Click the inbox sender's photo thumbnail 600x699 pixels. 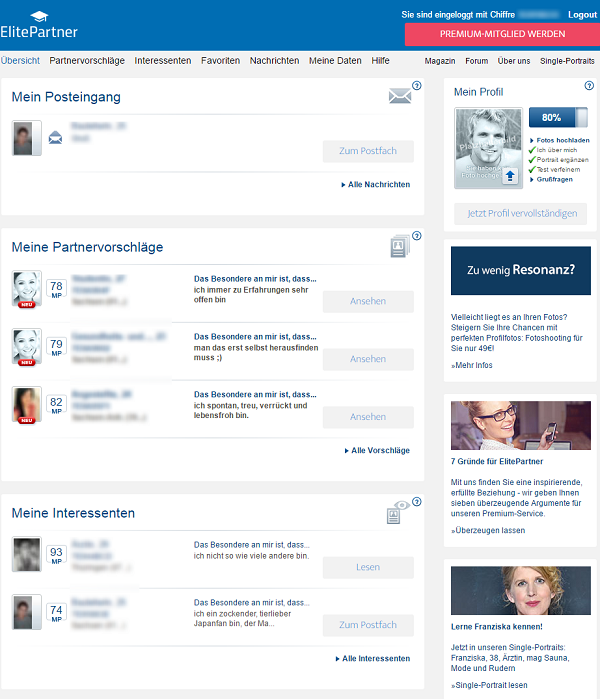(x=27, y=138)
